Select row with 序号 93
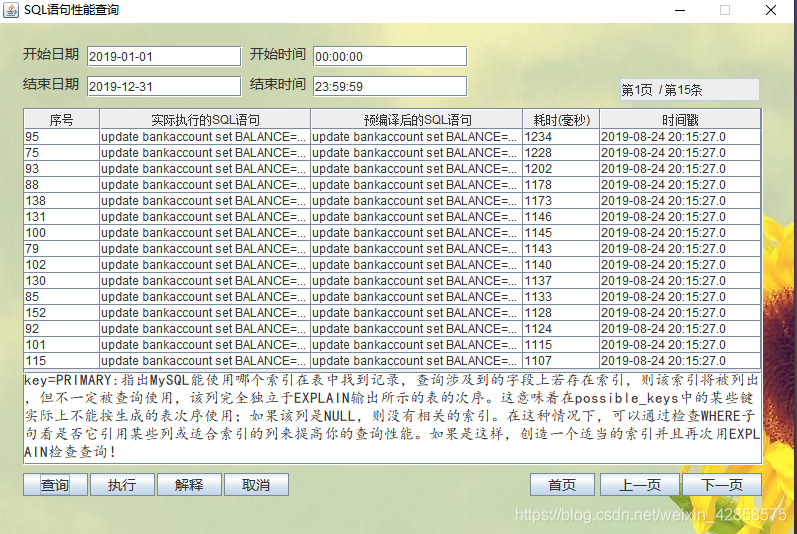Screen dimensions: 797x534 click(x=392, y=169)
